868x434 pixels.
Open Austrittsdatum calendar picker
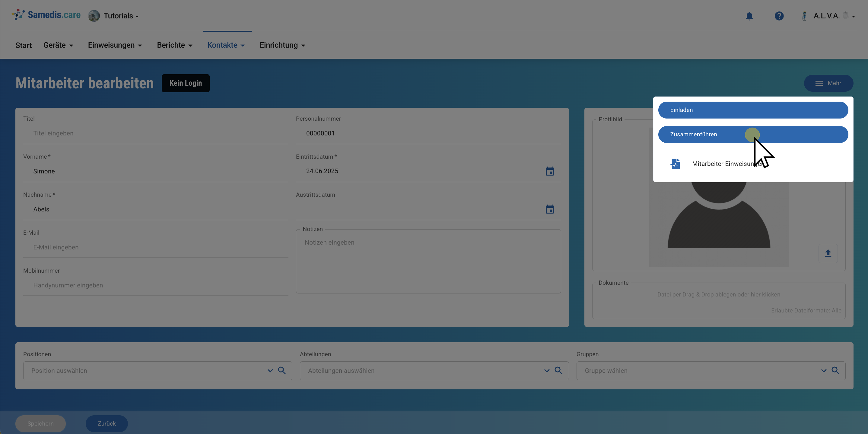coord(550,209)
